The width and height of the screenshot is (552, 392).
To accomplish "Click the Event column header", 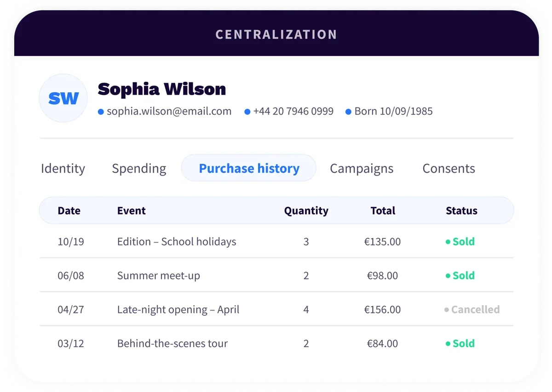I will [131, 210].
